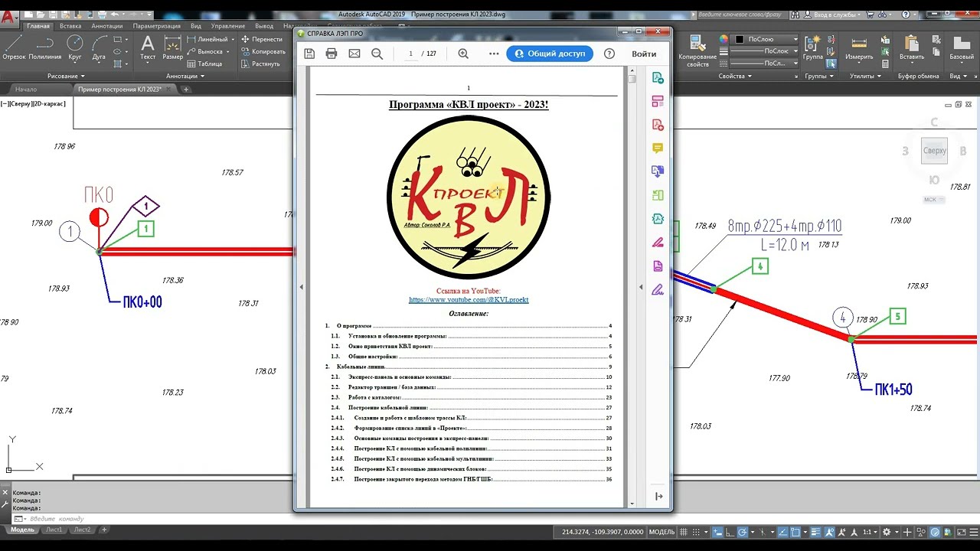Zoom in on the PDF page

463,54
